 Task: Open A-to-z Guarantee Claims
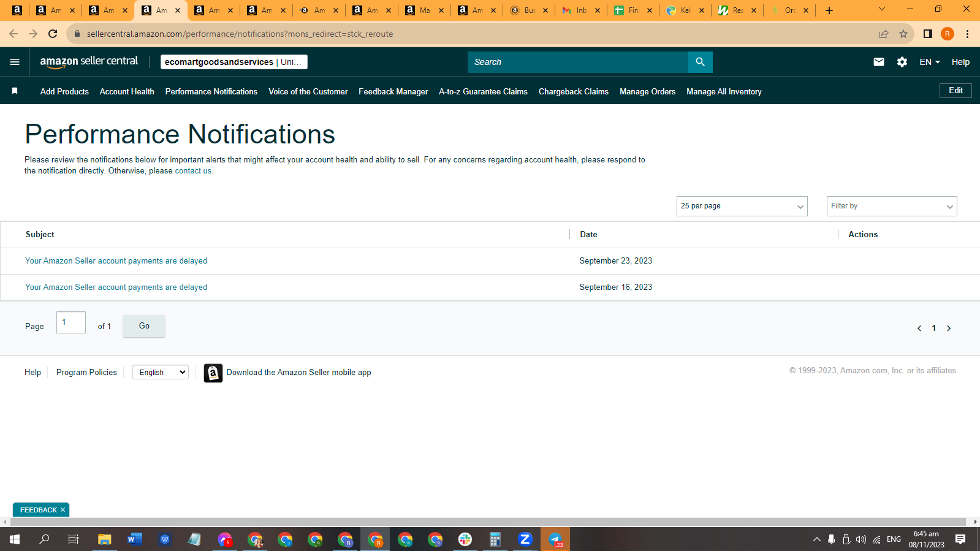[x=483, y=91]
